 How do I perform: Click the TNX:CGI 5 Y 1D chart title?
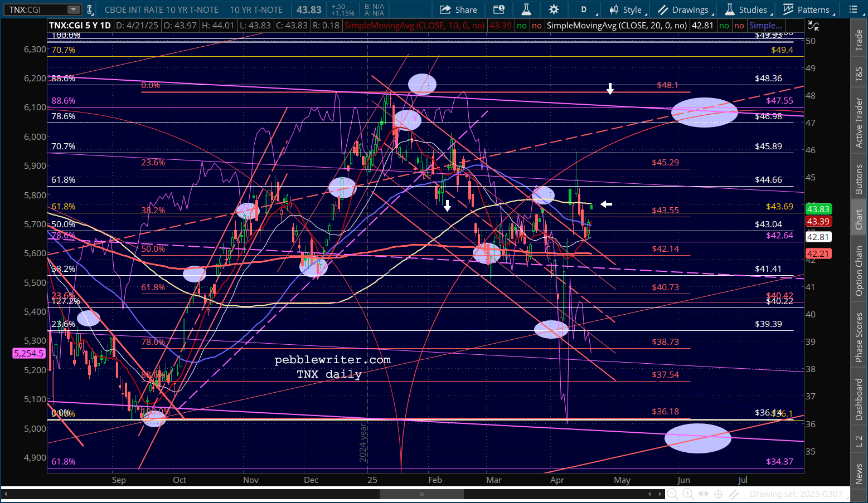pos(80,26)
